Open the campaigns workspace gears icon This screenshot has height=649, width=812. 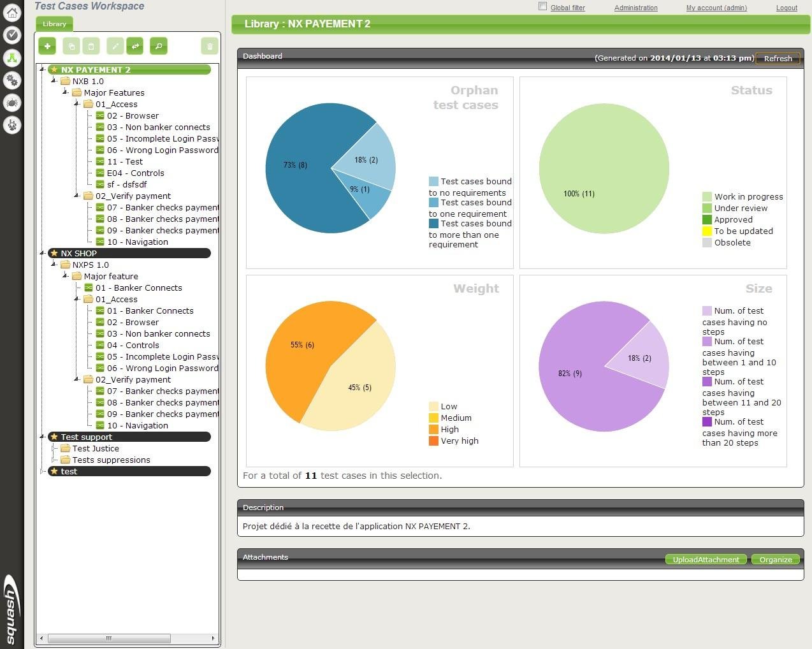12,80
